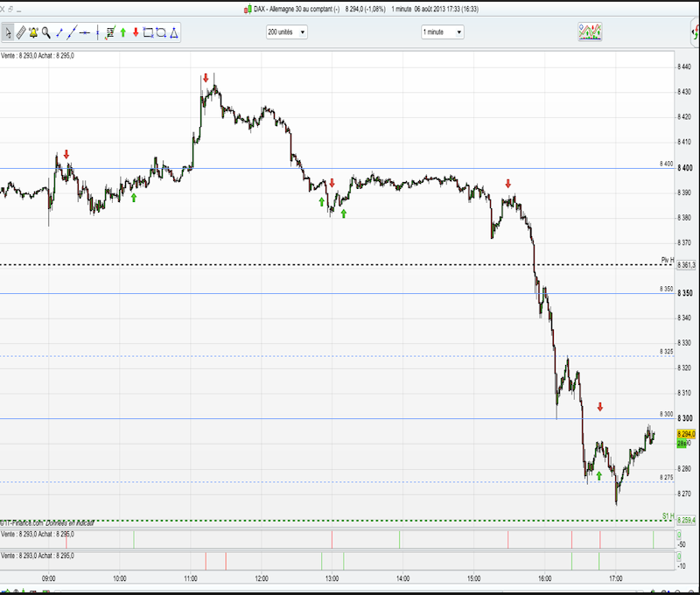Open the yellow alarm bell alerts

[x=33, y=32]
